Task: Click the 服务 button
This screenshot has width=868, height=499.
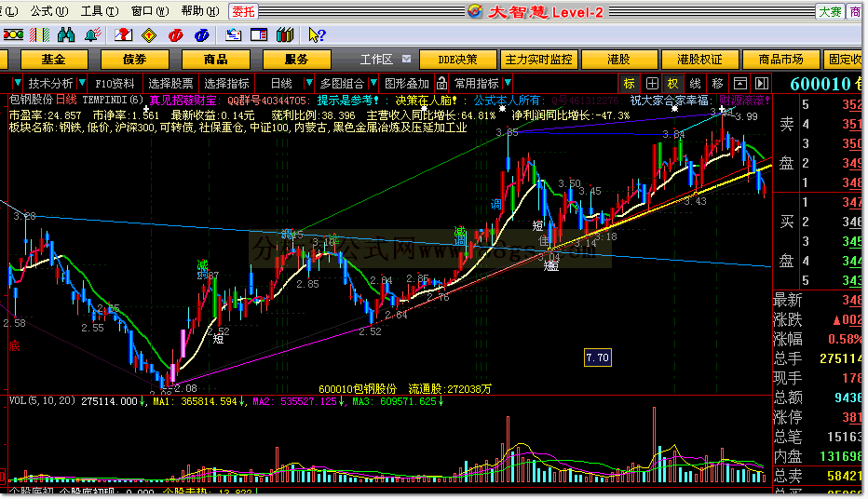Action: (x=297, y=60)
